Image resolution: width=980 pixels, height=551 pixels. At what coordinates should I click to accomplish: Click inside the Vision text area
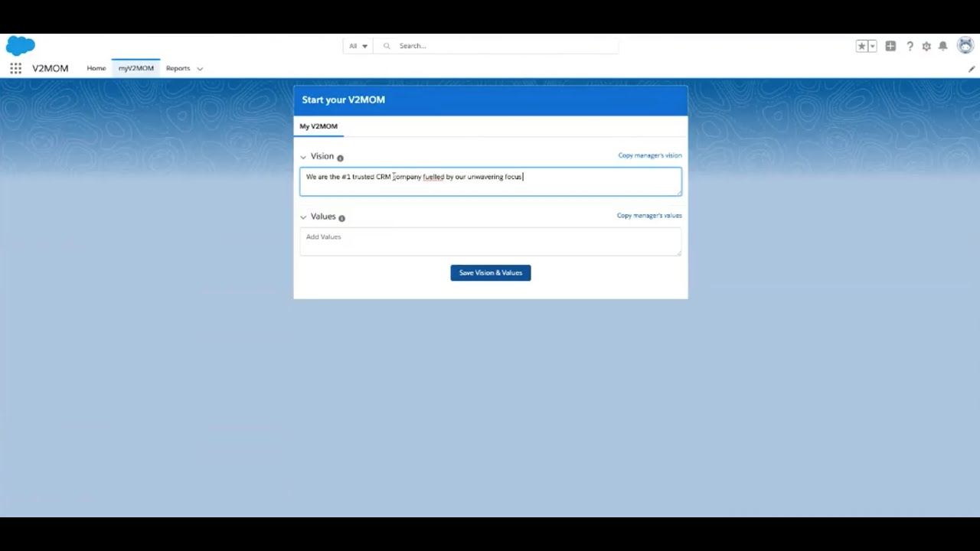[x=490, y=182]
